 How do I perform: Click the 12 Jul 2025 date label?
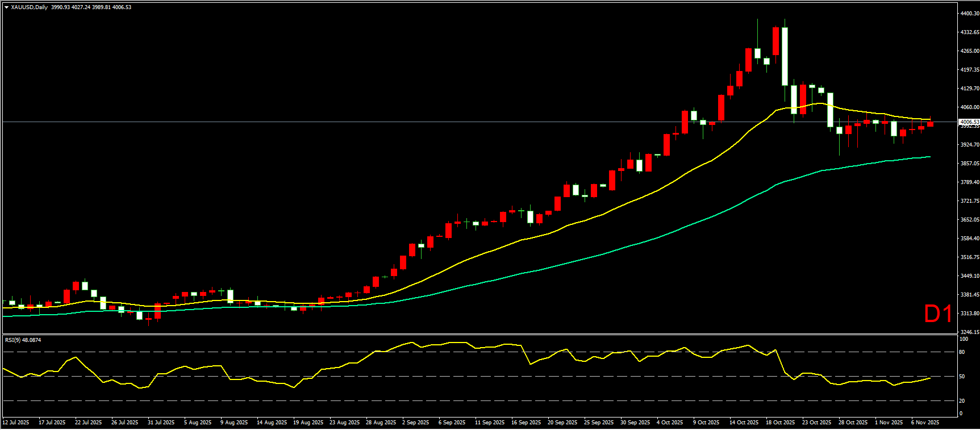(x=16, y=422)
